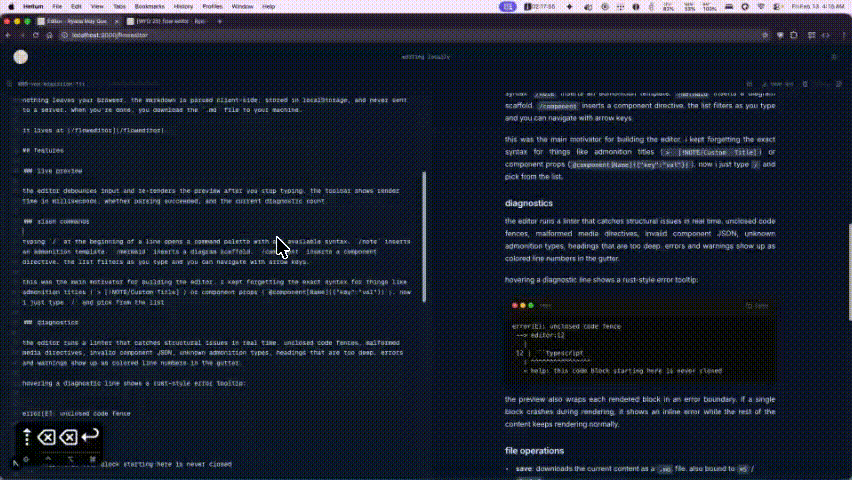Open the Tabs menu

pos(119,7)
